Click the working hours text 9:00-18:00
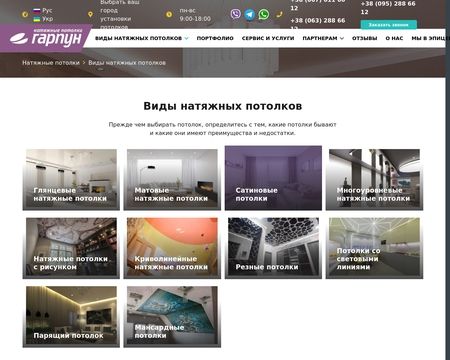The height and width of the screenshot is (360, 450). click(195, 19)
